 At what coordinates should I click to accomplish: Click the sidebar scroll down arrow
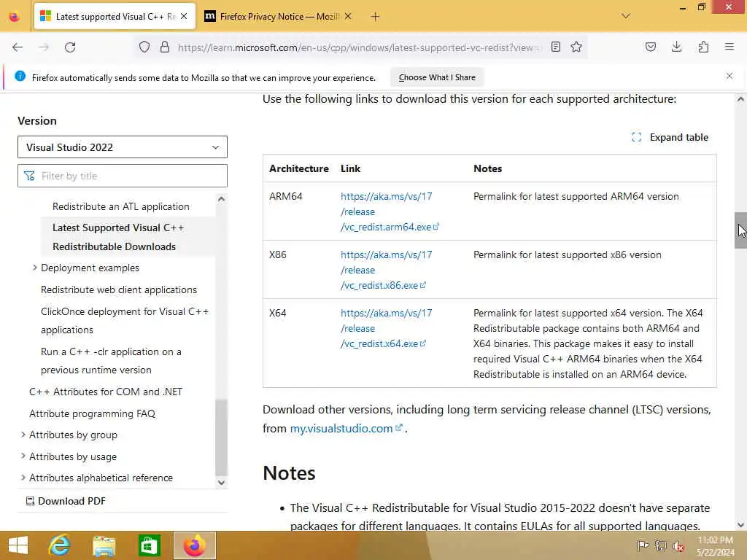pyautogui.click(x=221, y=483)
